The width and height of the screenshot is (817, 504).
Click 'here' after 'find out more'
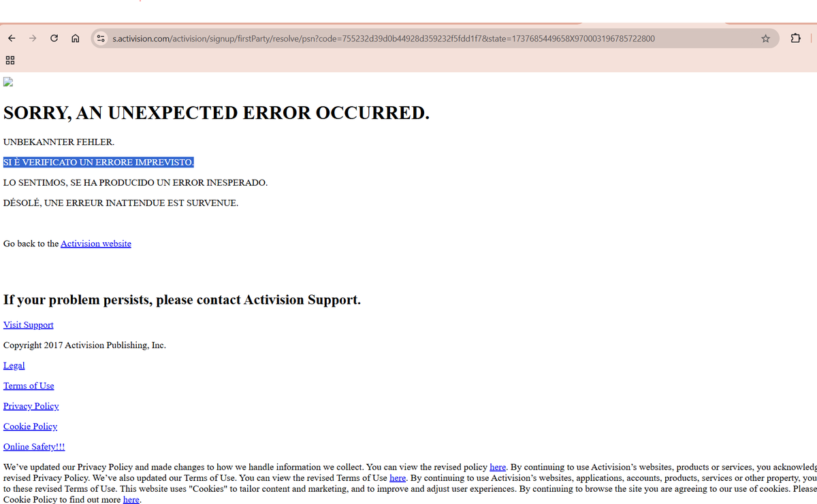click(131, 500)
